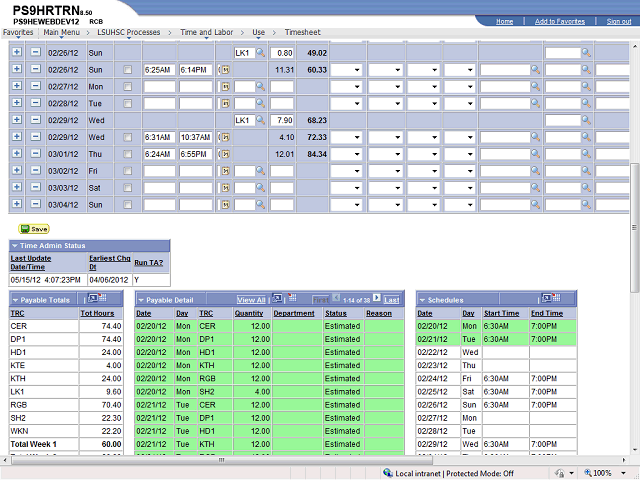Click the inner vertical scrollbar thumb
This screenshot has width=640, height=480.
[x=633, y=227]
